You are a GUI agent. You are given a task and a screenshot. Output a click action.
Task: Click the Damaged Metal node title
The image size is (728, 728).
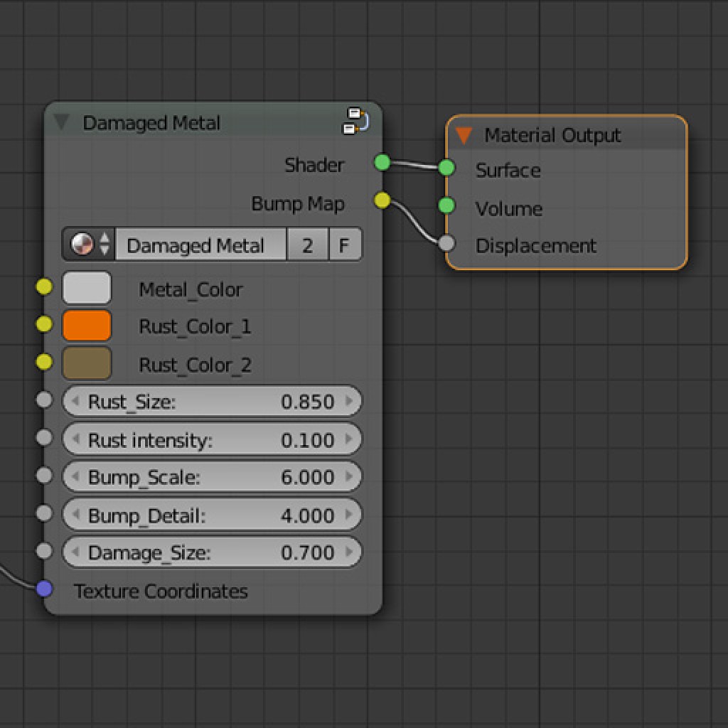(152, 122)
